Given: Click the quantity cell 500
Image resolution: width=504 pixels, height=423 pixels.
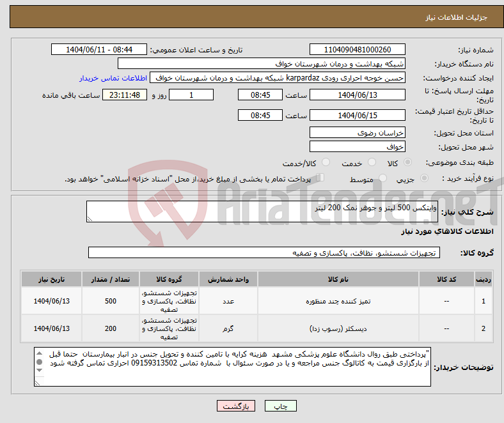Looking at the screenshot, I should [x=111, y=301].
